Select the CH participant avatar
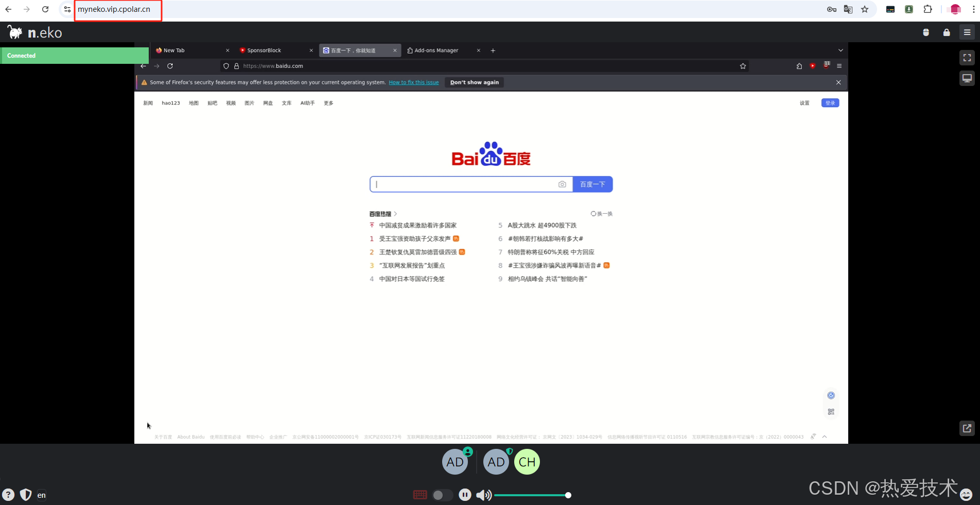 tap(527, 462)
